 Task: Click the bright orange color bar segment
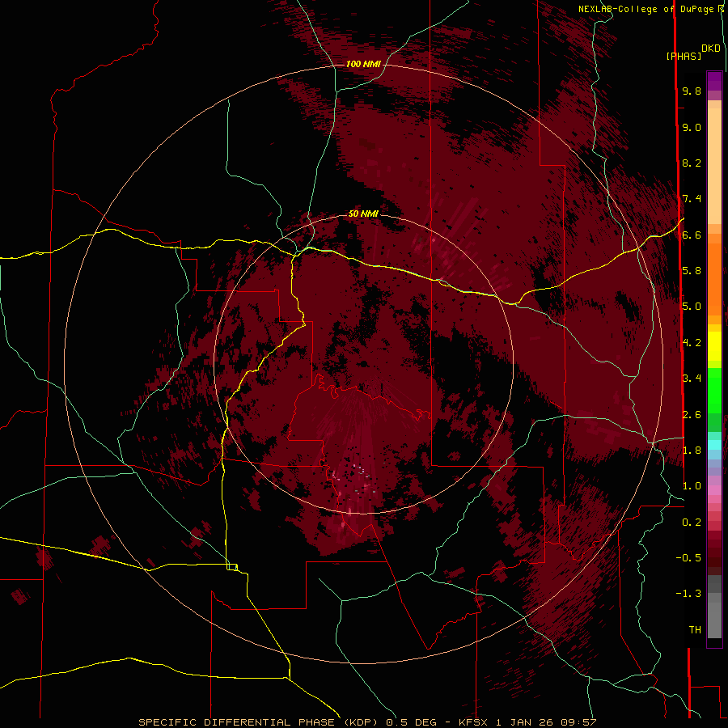714,280
